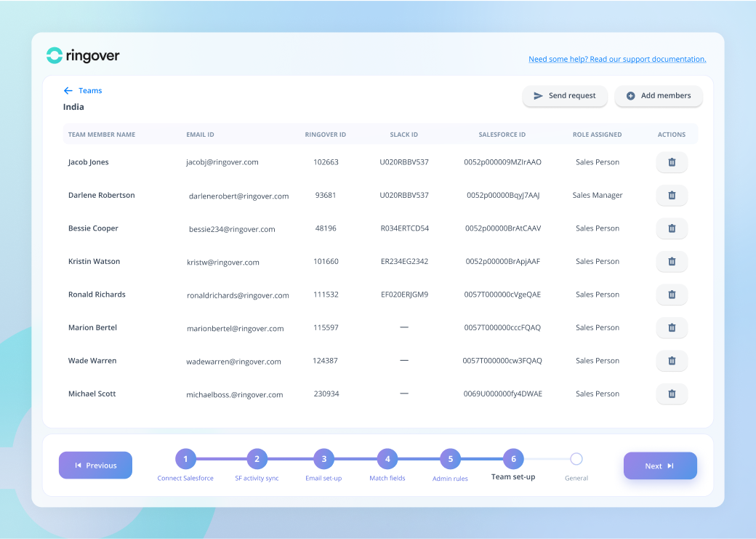Click email kristw@ringover.com
Viewport: 756px width, 539px height.
click(x=222, y=263)
